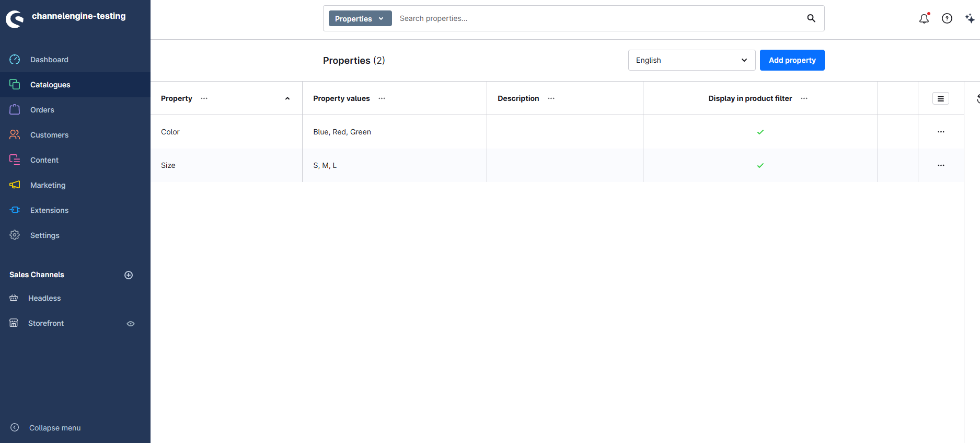Open Property values column options ellipsis
Screen dimensions: 980x443
[x=382, y=98]
